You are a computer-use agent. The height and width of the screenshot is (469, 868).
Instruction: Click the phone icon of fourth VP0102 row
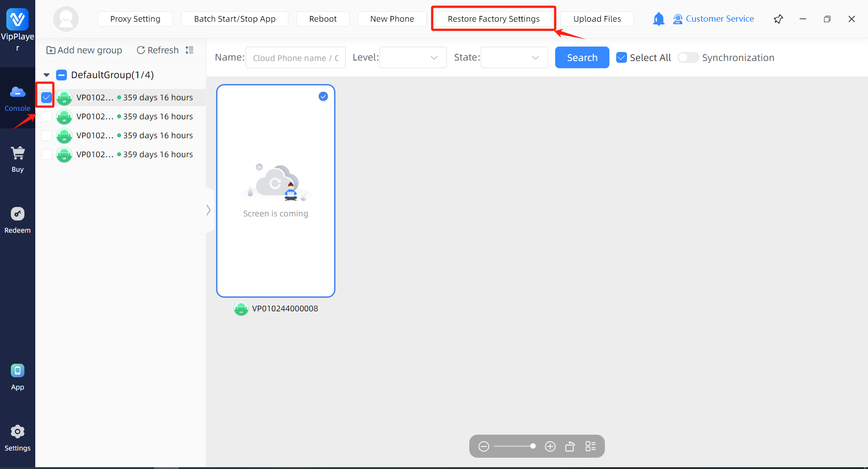point(64,155)
